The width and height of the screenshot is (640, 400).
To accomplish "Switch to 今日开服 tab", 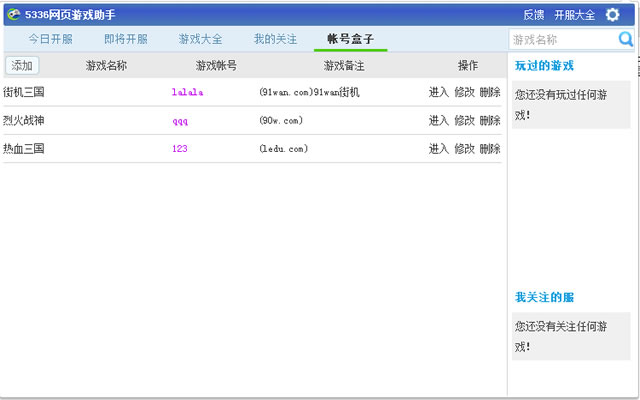I will click(50, 39).
